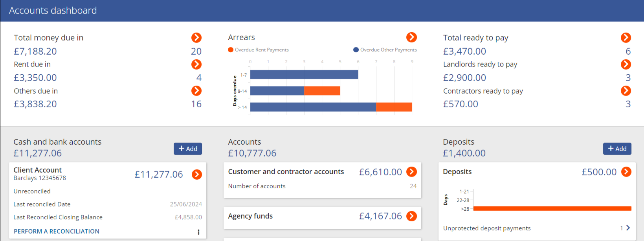Add a new deposit
This screenshot has width=644, height=241.
617,149
